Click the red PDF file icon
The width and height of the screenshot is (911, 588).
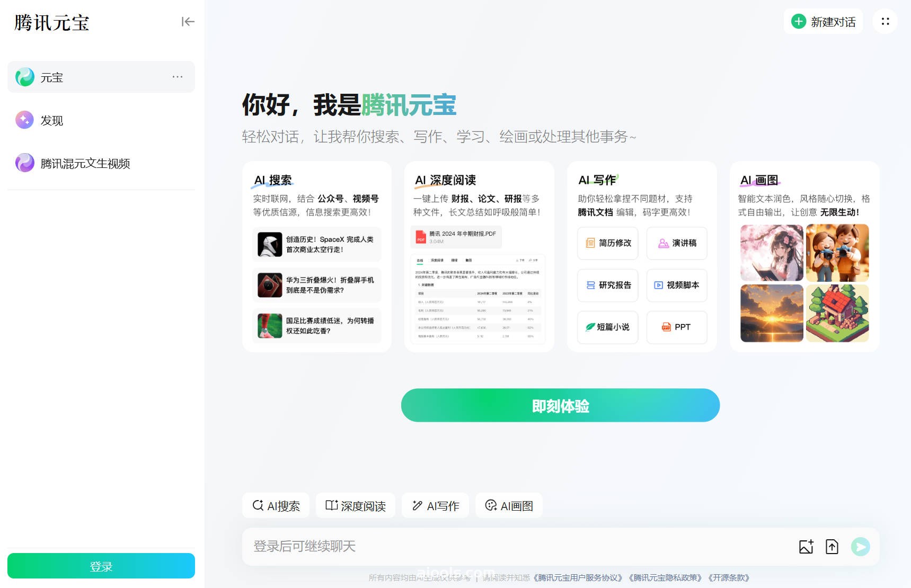point(421,237)
